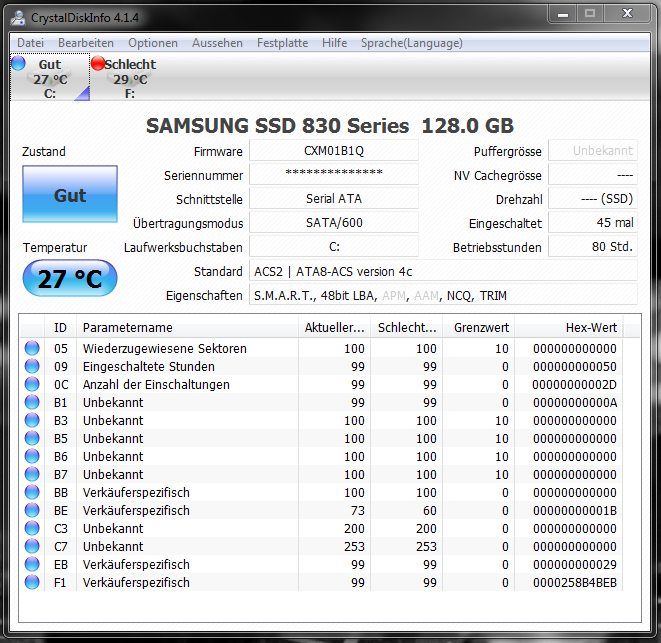This screenshot has height=643, width=661.
Task: Click the Schlecht... column header
Action: point(406,328)
